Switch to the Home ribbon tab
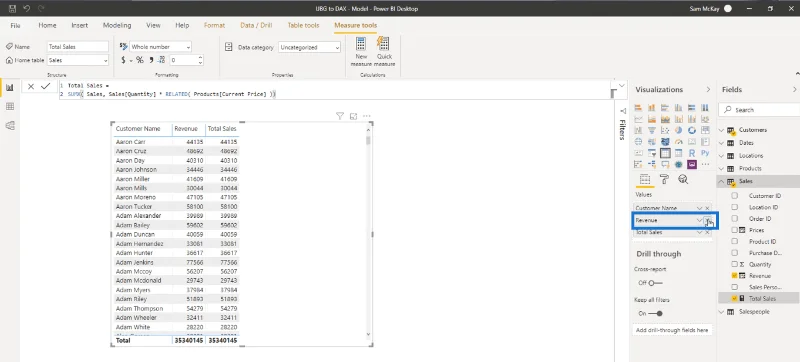The width and height of the screenshot is (800, 362). click(47, 25)
